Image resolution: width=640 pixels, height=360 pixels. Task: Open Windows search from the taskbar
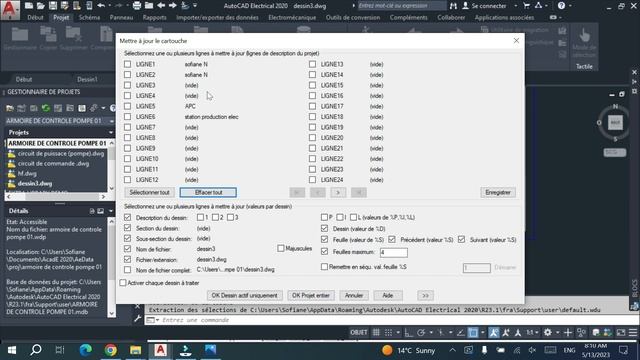[36, 350]
